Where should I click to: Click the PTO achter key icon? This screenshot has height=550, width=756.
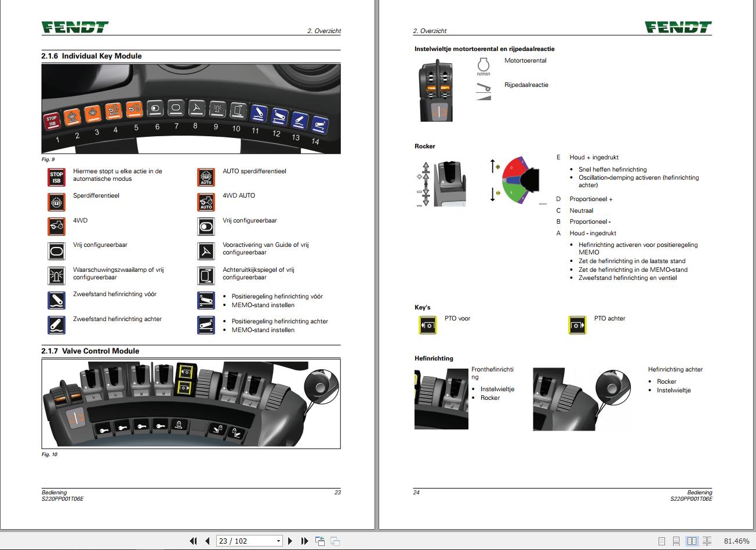[x=577, y=325]
